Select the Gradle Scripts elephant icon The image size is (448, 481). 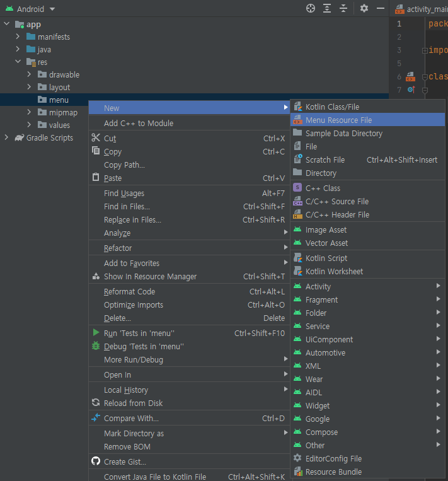coord(20,137)
